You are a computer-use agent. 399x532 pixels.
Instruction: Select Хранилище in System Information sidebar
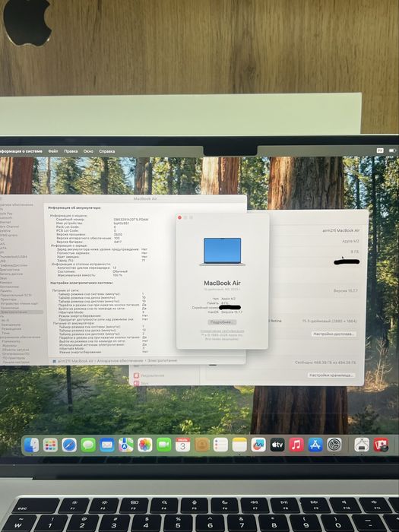pyautogui.click(x=9, y=308)
